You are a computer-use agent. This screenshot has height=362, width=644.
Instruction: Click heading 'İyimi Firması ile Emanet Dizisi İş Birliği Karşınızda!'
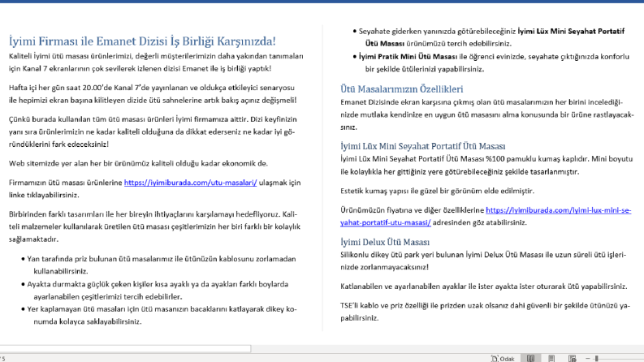(x=142, y=41)
